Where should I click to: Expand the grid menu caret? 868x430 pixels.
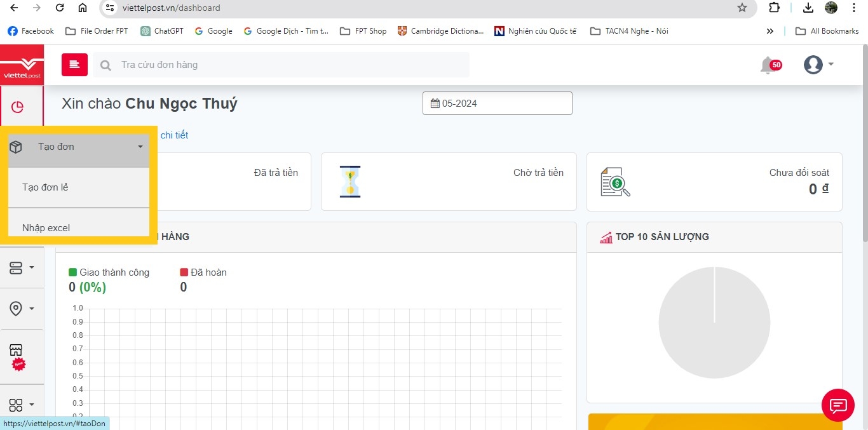[x=32, y=405]
